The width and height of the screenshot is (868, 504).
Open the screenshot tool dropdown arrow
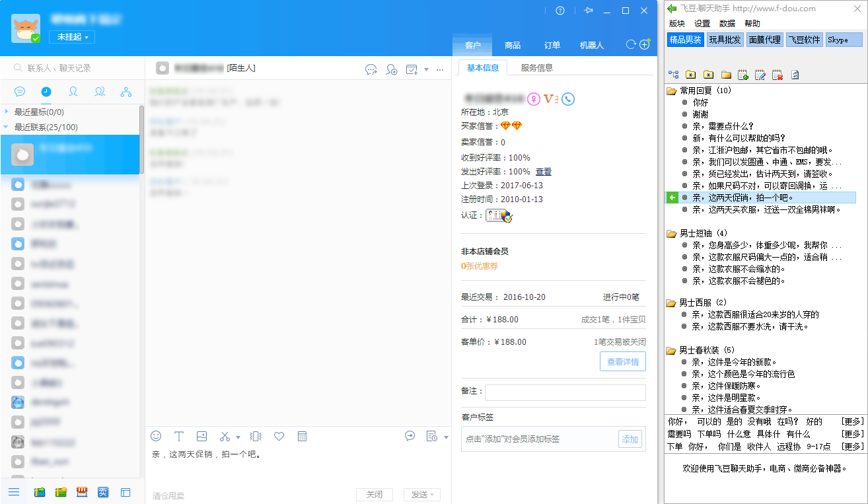[x=238, y=437]
